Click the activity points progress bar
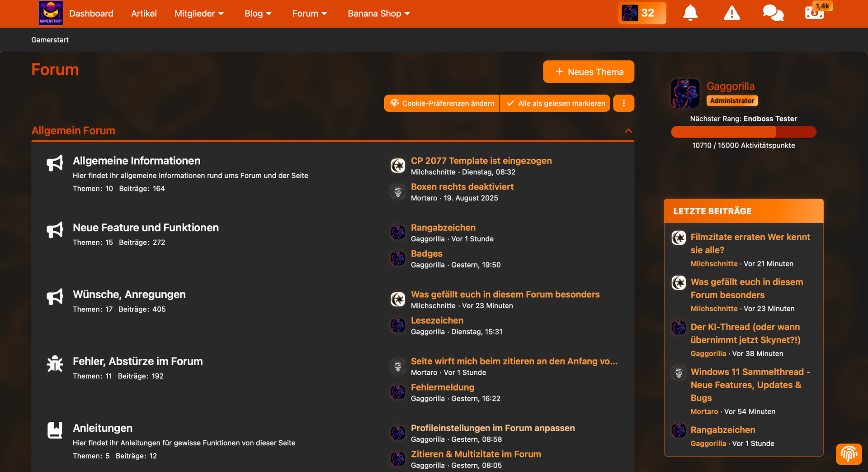Screen dimensions: 868x472 (743, 132)
